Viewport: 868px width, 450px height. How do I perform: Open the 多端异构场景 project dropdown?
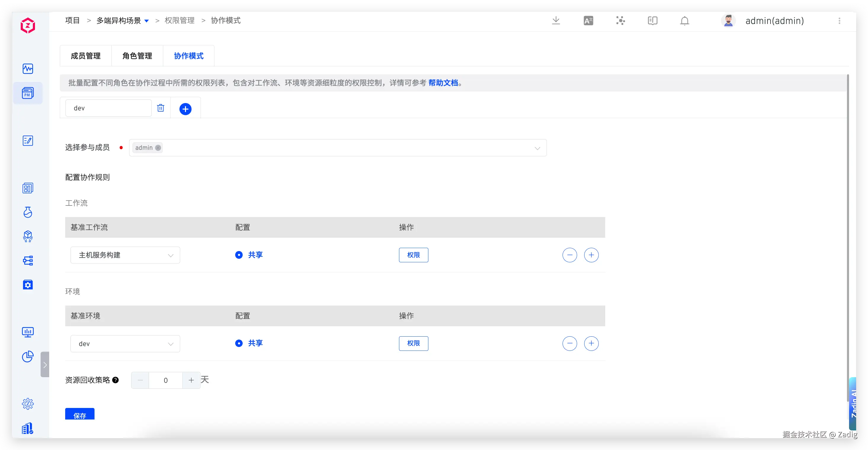146,21
